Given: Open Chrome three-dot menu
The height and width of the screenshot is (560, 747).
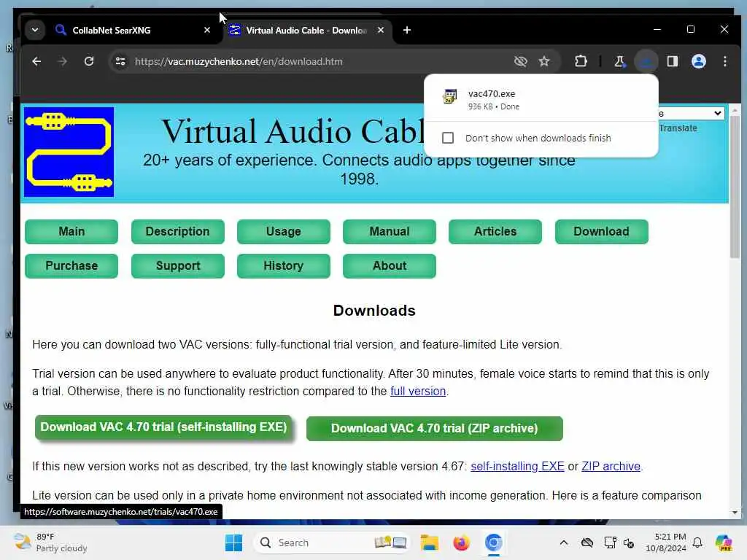Looking at the screenshot, I should (x=724, y=61).
